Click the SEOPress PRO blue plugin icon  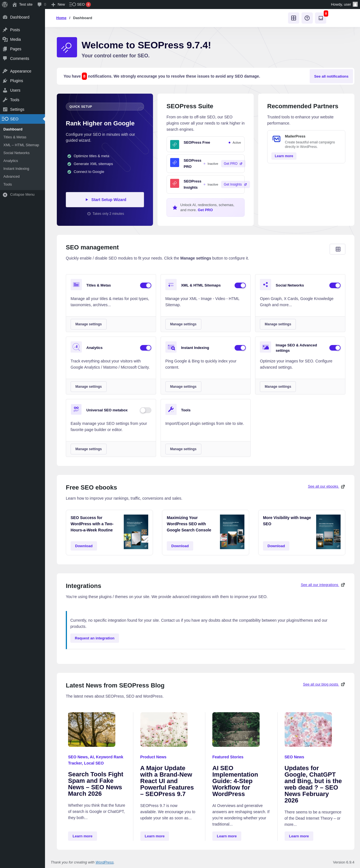pyautogui.click(x=175, y=163)
